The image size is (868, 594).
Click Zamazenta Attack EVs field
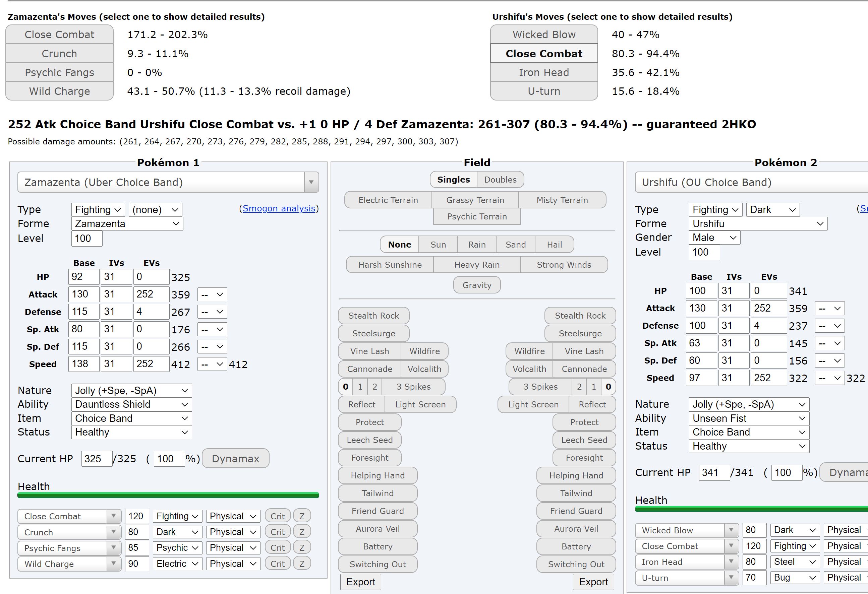point(151,294)
